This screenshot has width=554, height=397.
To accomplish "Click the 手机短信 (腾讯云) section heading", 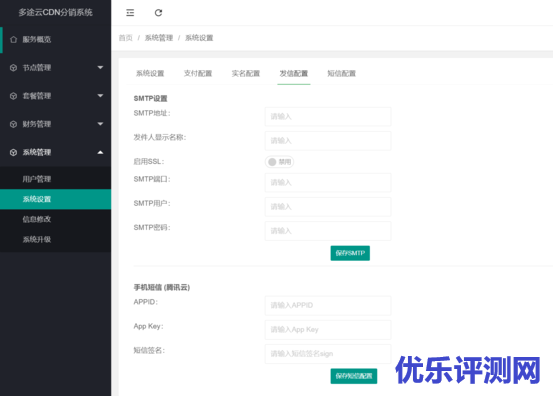I will (x=162, y=288).
